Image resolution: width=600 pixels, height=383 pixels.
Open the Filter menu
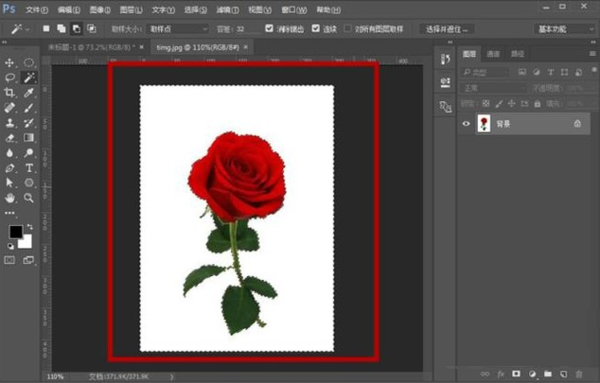tap(228, 10)
